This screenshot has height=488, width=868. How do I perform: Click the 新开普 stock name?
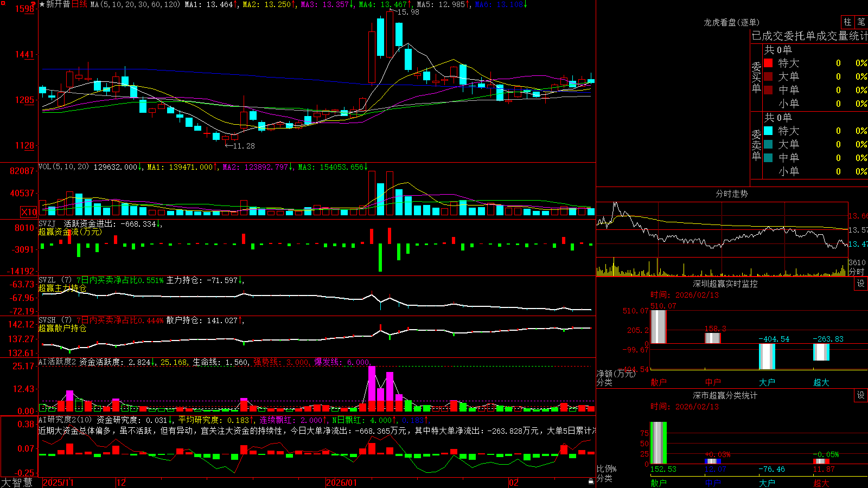(x=58, y=4)
